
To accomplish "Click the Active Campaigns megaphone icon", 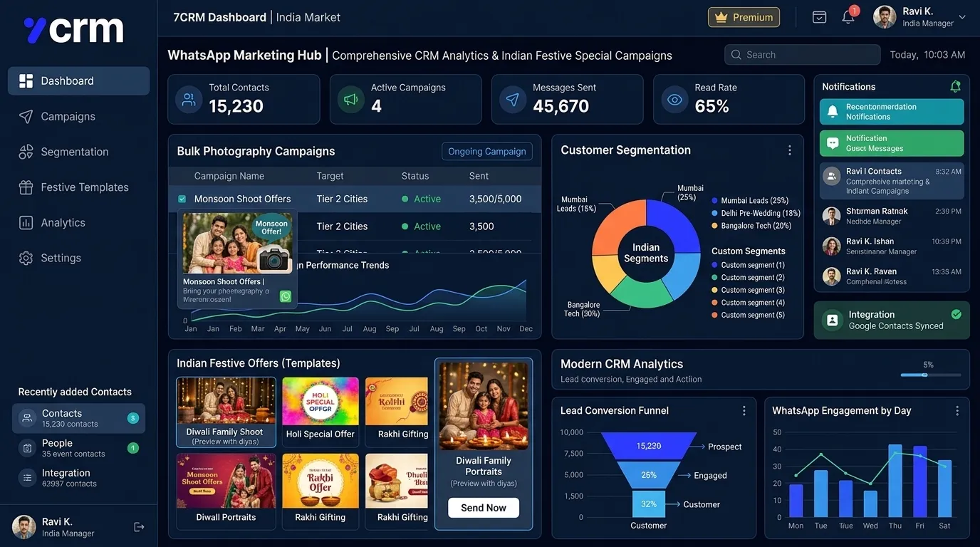I will (350, 100).
